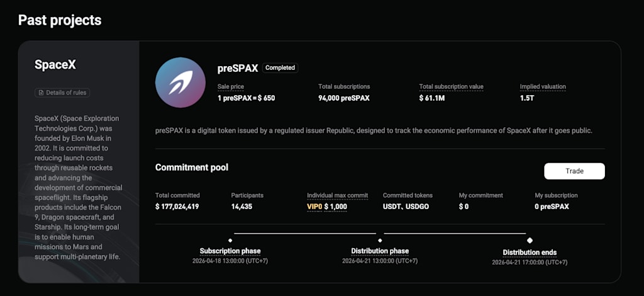This screenshot has height=296, width=644.
Task: Click the 2026-04-21 17:00:00 end date
Action: 530,262
